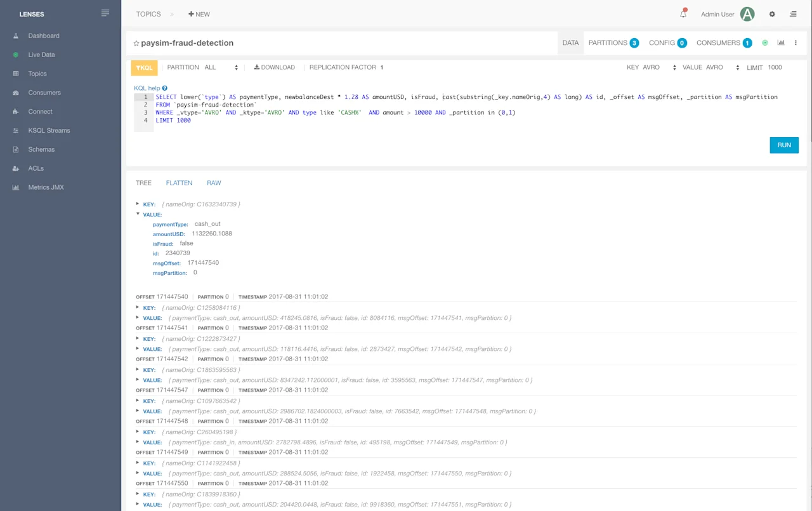Click the green live status icon
Viewport: 812px width, 511px height.
765,43
